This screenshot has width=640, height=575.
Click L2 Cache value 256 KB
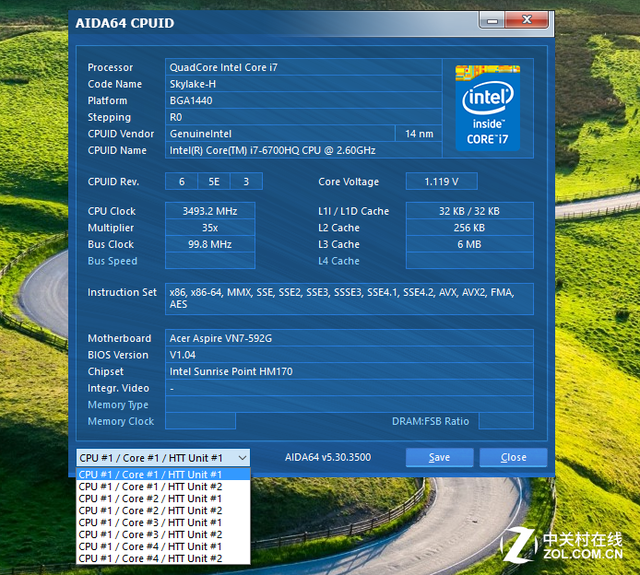tap(469, 228)
